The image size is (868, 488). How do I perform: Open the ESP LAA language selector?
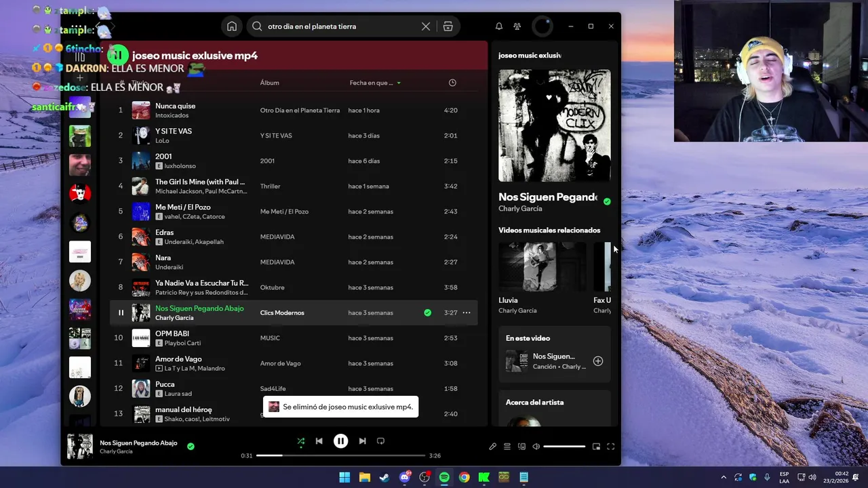coord(785,477)
